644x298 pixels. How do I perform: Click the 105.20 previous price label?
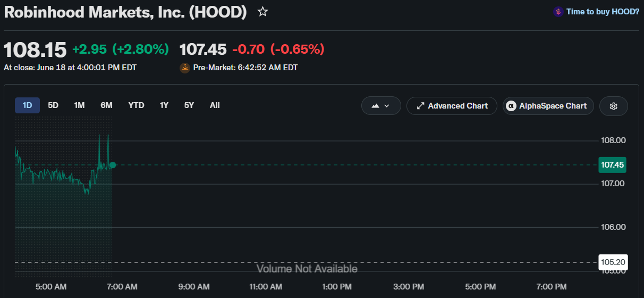612,262
